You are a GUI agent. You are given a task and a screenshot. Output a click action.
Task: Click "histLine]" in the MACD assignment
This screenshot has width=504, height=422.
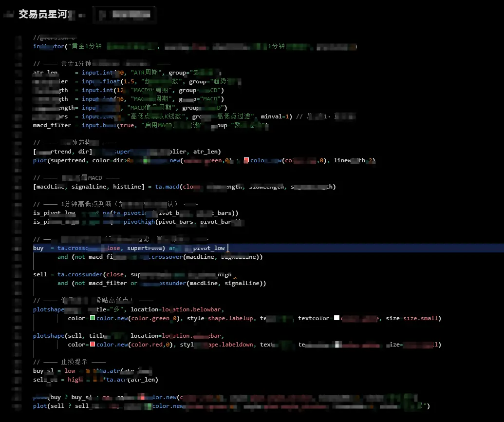click(129, 187)
